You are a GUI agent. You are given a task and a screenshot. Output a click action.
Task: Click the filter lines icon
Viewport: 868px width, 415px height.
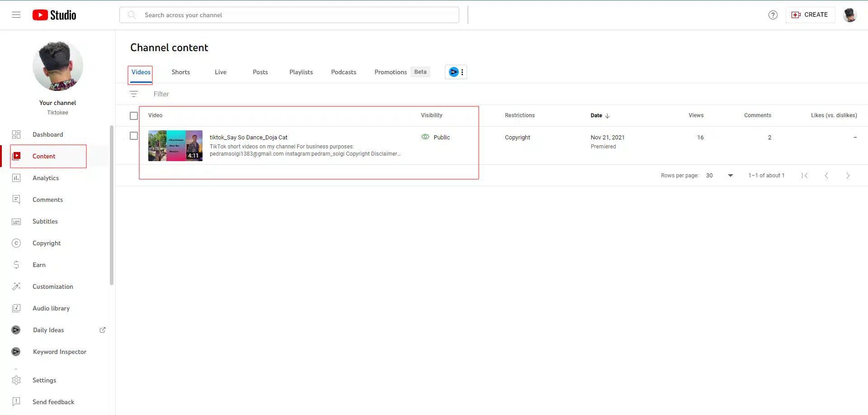134,94
